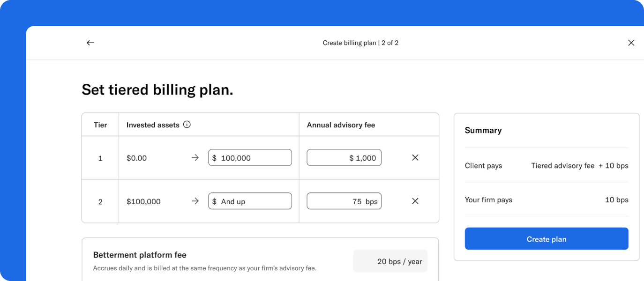The width and height of the screenshot is (644, 281).
Task: Remove Tier 2 using its X icon
Action: pyautogui.click(x=415, y=201)
